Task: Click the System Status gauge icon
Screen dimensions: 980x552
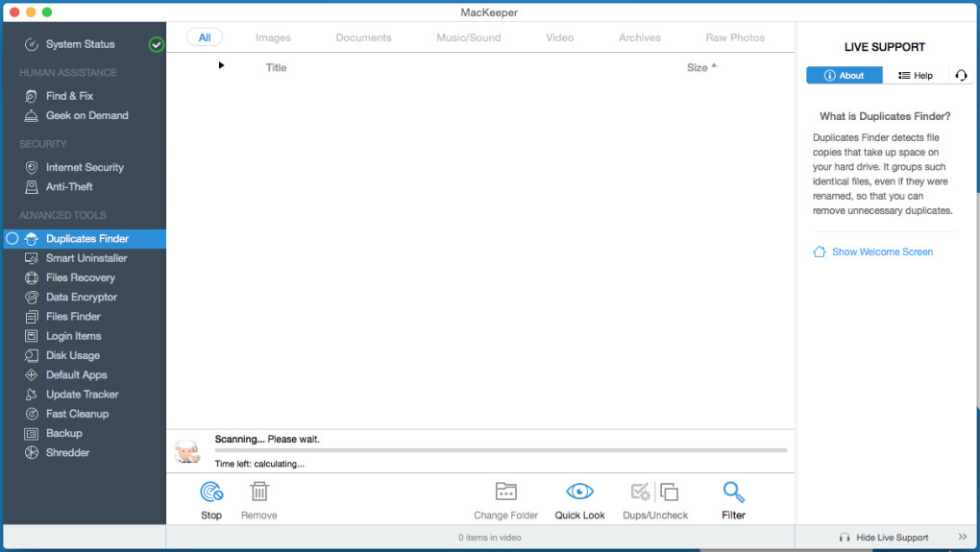Action: tap(32, 44)
